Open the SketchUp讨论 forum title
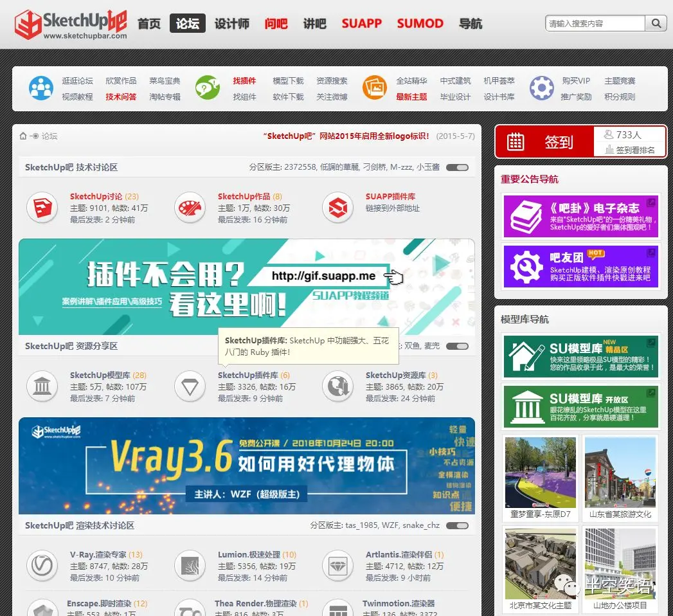 click(x=96, y=197)
